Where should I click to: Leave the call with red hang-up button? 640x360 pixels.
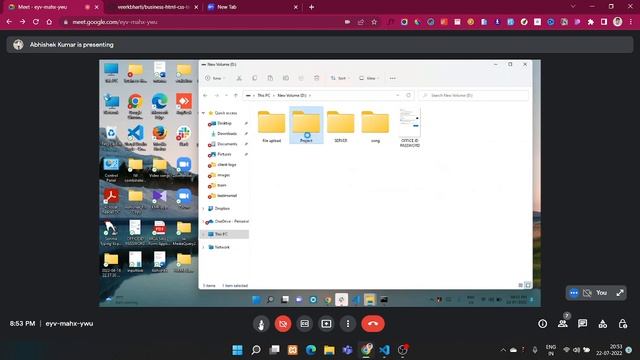click(373, 324)
